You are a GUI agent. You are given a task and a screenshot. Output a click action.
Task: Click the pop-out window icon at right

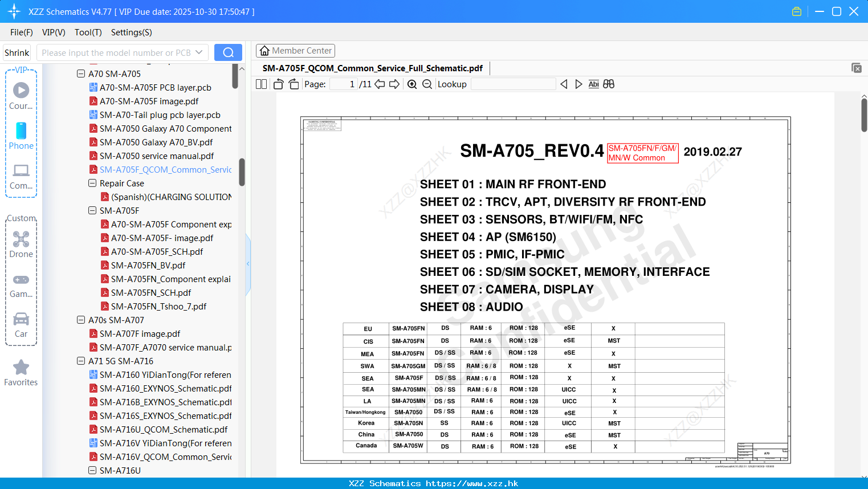point(857,68)
